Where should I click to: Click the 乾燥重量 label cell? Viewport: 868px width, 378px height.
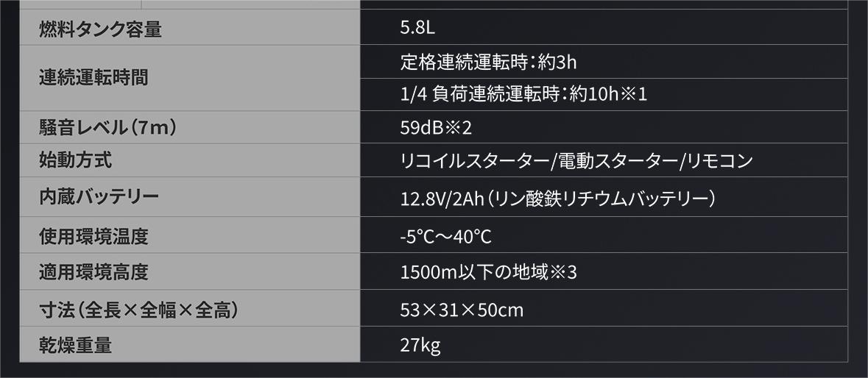(75, 344)
